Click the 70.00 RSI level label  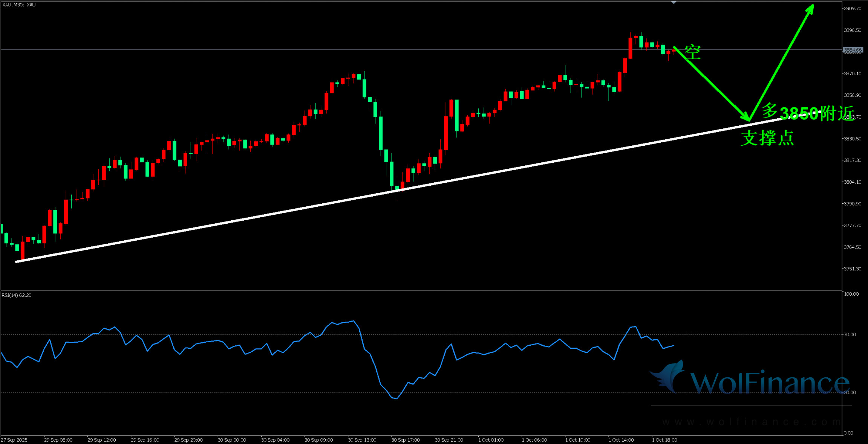point(850,334)
